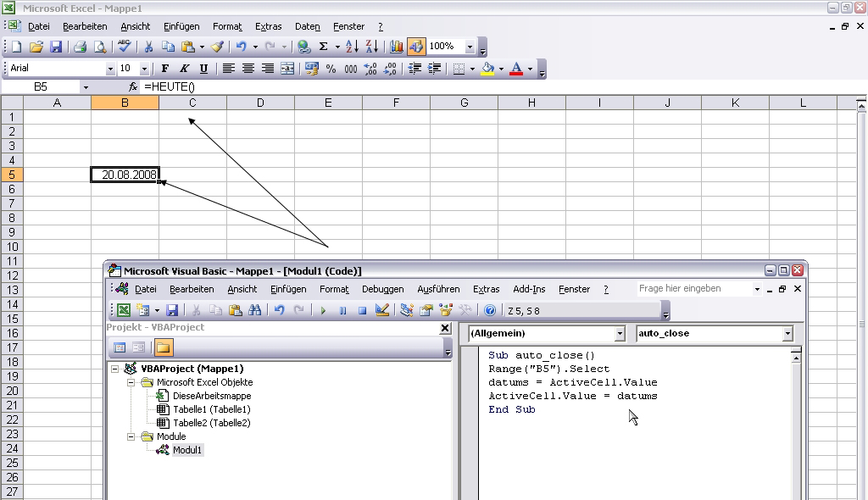Cut selection with Excel's scissors icon
This screenshot has width=868, height=500.
[x=148, y=47]
